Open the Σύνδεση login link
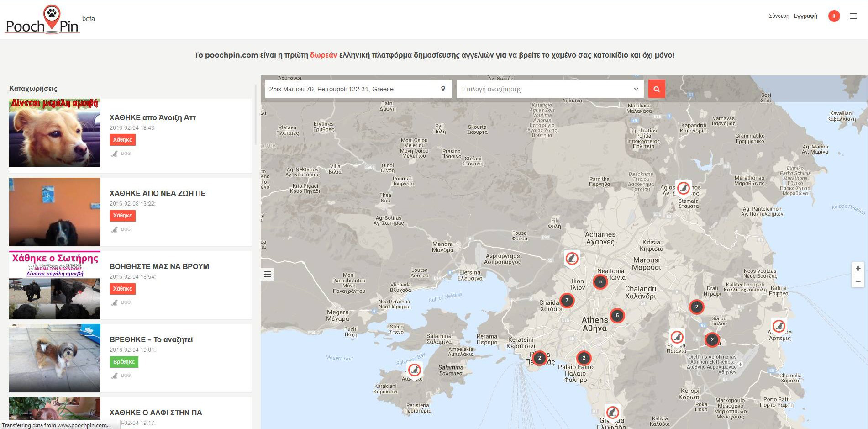868x429 pixels. pos(779,16)
